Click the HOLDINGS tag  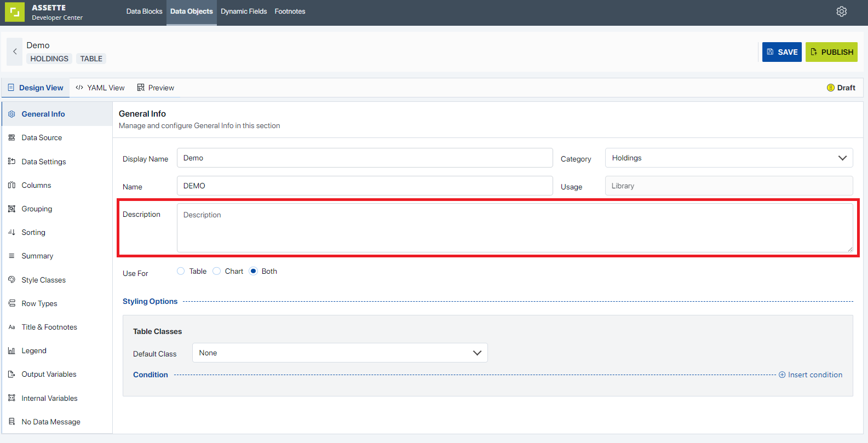pyautogui.click(x=49, y=59)
